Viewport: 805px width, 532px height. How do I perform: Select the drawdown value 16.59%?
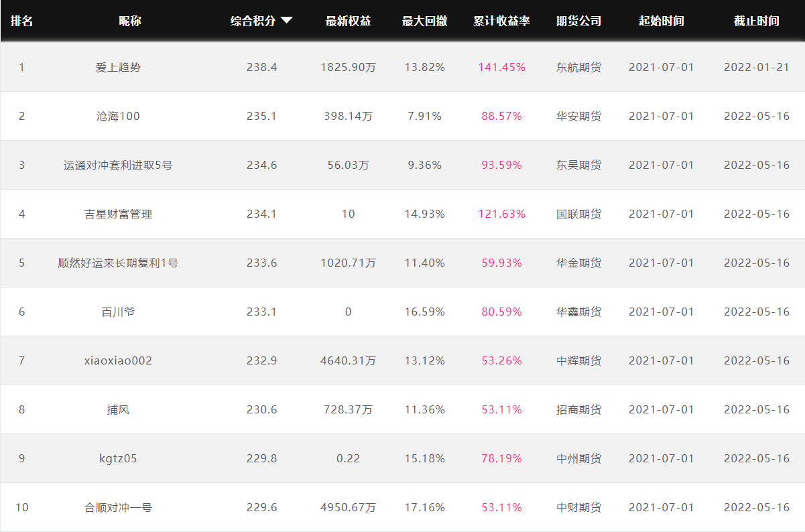pyautogui.click(x=425, y=312)
